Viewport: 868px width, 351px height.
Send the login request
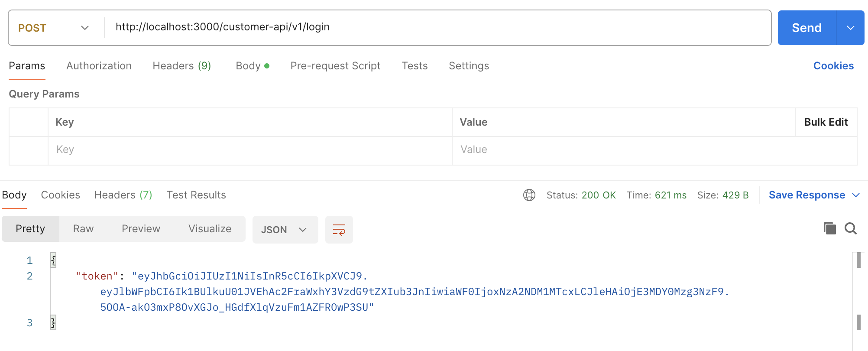(x=806, y=28)
